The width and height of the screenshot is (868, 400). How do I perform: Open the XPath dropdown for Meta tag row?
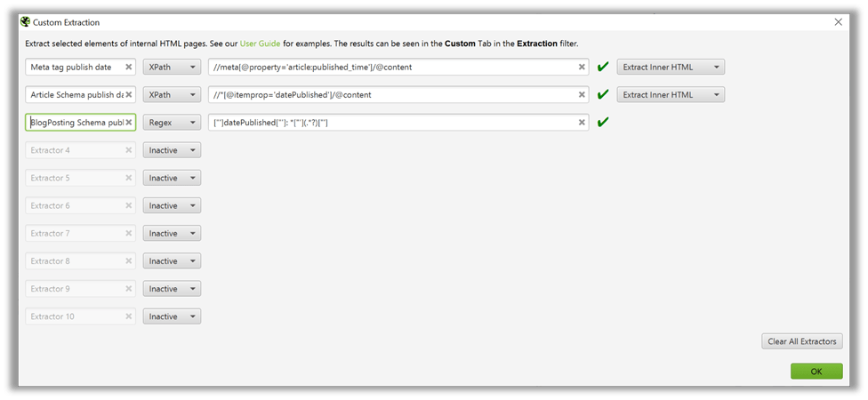(x=172, y=67)
